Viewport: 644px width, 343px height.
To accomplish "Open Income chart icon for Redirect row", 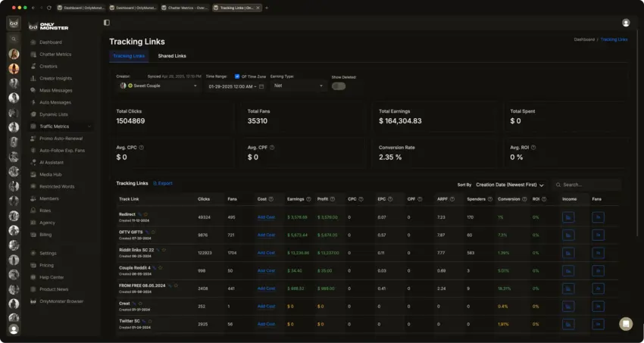I will point(568,217).
